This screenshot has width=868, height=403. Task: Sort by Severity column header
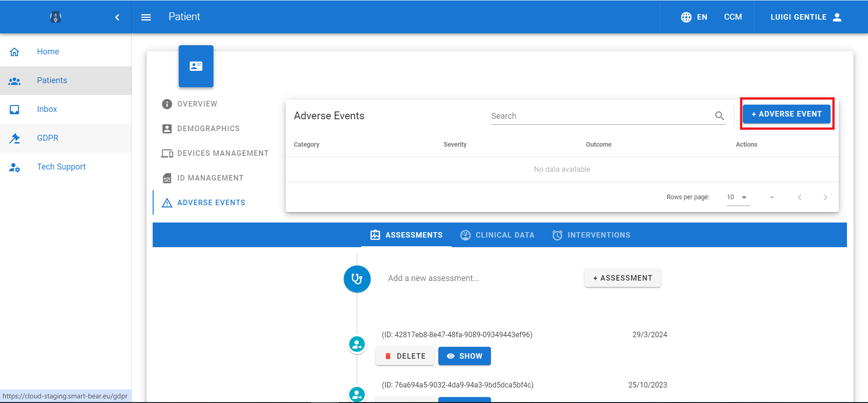coord(455,144)
